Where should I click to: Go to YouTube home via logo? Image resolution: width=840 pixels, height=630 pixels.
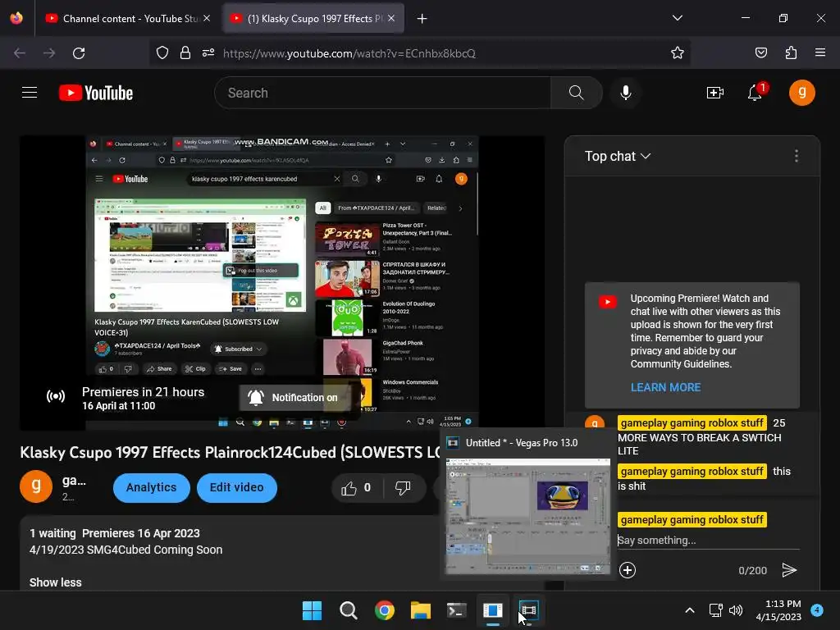coord(96,94)
